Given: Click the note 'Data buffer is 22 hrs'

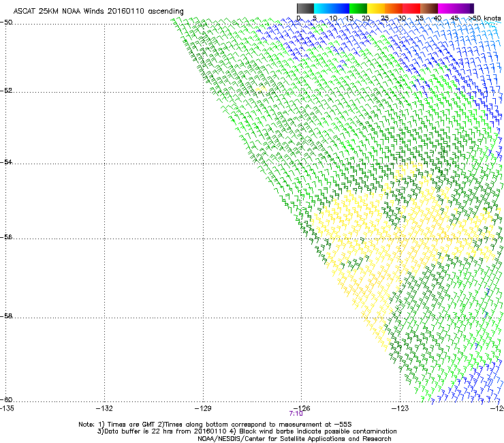Looking at the screenshot, I should 139,431.
